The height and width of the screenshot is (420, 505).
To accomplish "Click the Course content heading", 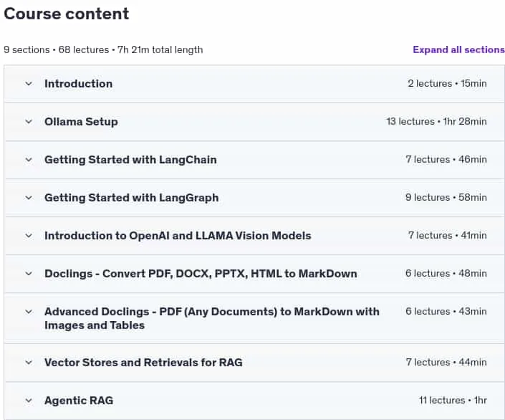I will 67,14.
